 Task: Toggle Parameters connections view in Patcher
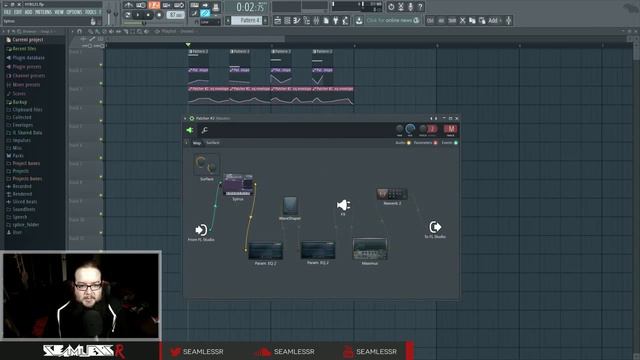point(426,143)
